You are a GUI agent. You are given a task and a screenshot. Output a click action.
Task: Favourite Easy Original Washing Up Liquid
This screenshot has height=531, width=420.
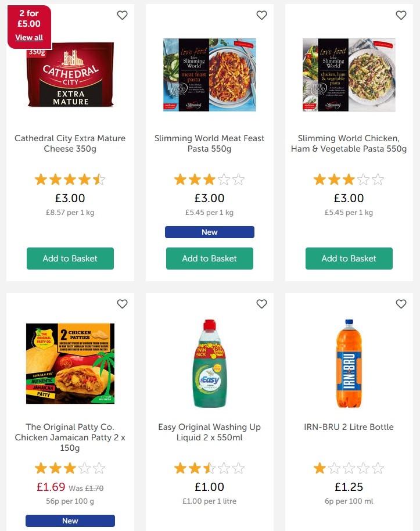(x=261, y=304)
